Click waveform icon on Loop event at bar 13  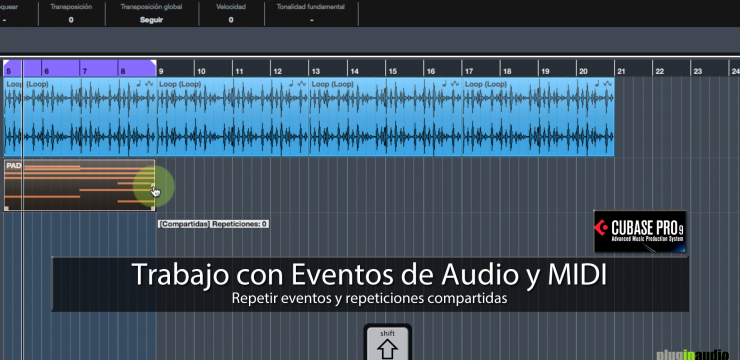pyautogui.click(x=455, y=83)
